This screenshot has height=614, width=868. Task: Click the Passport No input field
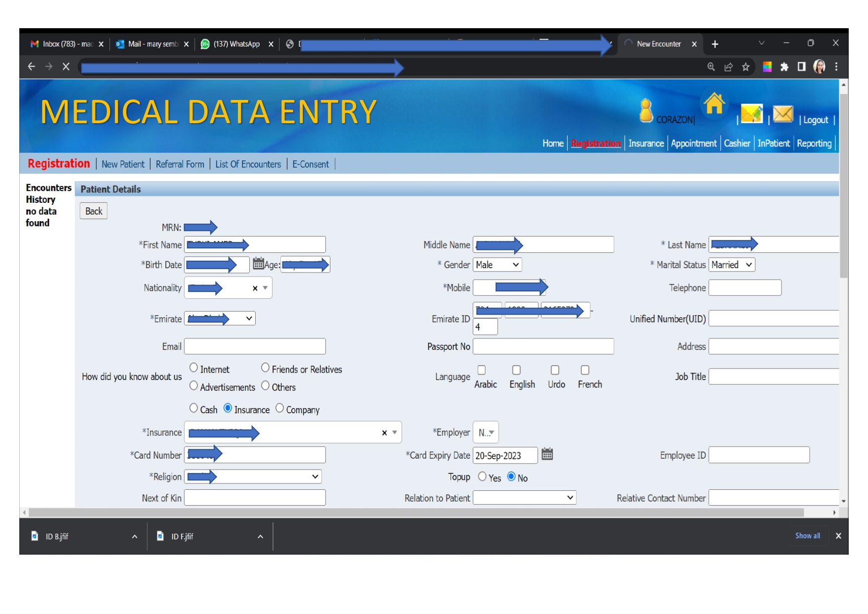click(544, 346)
